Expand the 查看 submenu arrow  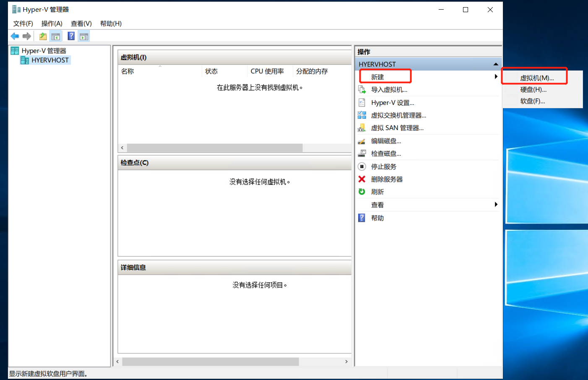496,204
